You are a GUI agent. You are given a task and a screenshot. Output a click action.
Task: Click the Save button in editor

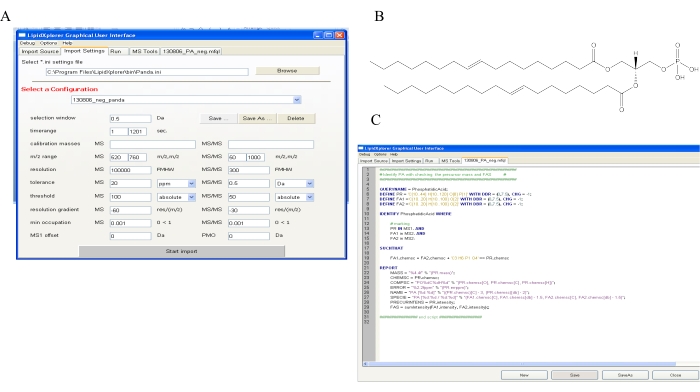(x=575, y=375)
